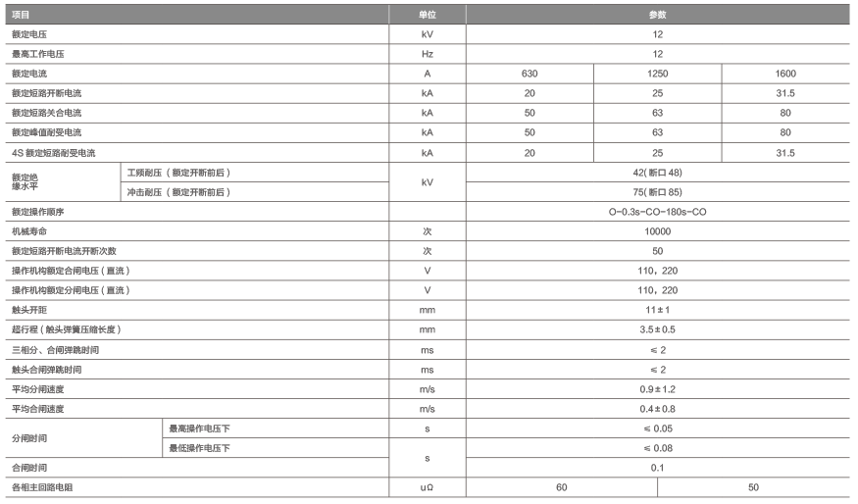The width and height of the screenshot is (858, 504).
Task: Select the 额定电流 row label
Action: tap(29, 74)
